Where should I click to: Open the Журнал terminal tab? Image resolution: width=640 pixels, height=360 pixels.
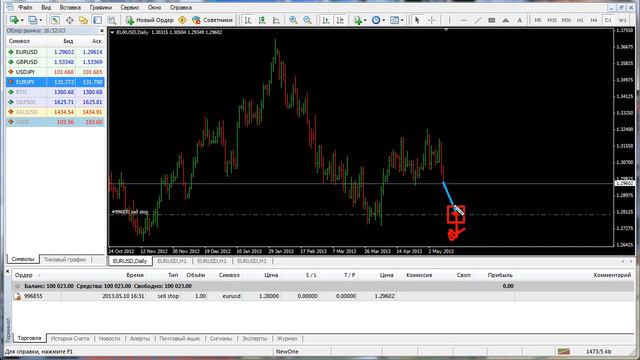(x=287, y=338)
